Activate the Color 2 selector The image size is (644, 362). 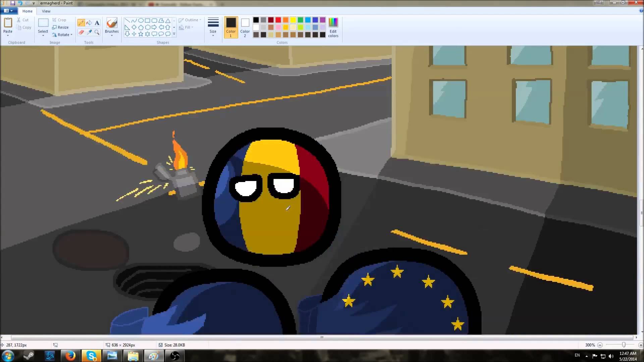(245, 27)
